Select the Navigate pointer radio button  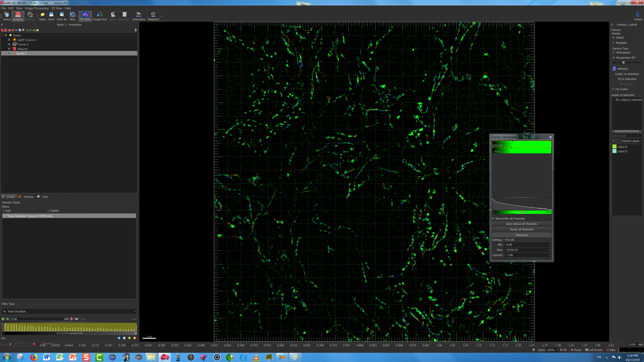point(614,43)
